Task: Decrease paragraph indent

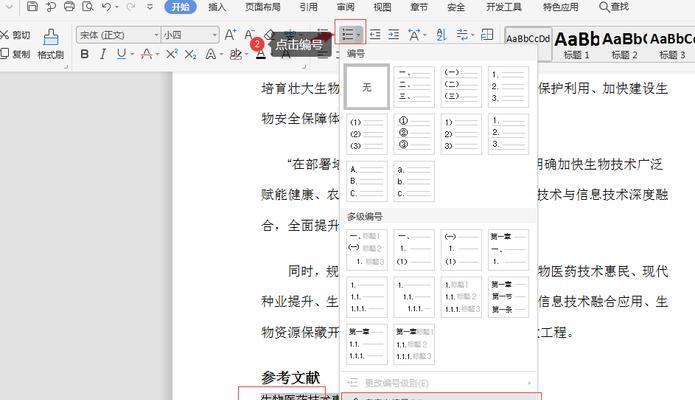Action: pyautogui.click(x=375, y=34)
